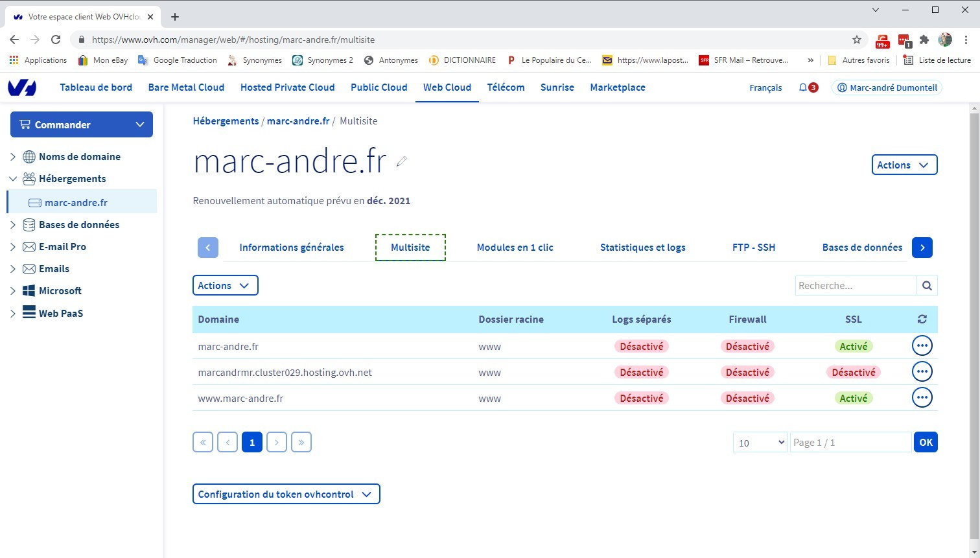The image size is (980, 558).
Task: Click the search magnifier icon
Action: click(927, 285)
